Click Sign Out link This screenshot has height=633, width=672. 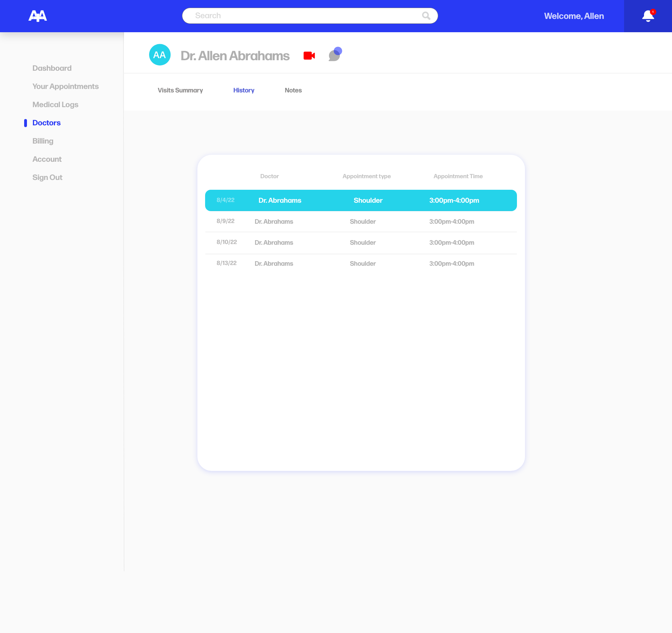pos(47,178)
